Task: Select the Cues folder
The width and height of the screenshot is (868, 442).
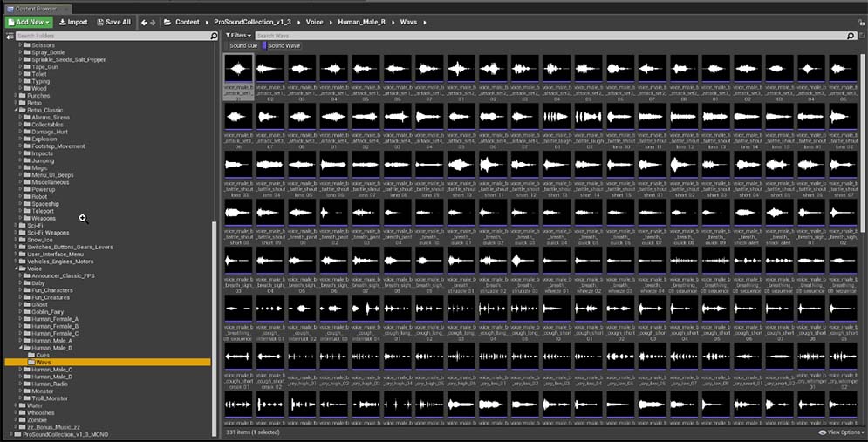Action: 43,355
